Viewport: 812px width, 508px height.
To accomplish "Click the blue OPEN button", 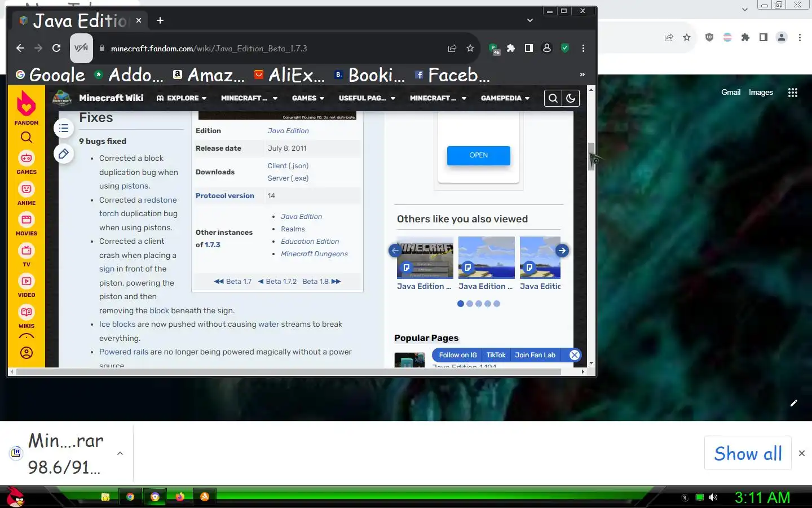I will (479, 155).
